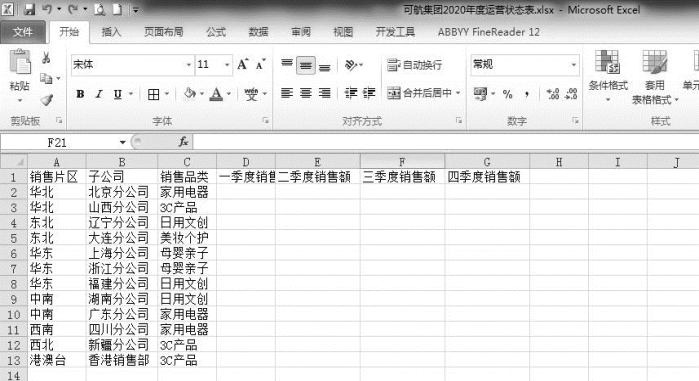Open the 数据 ribbon tab
Screen dimensions: 699x381
point(259,32)
